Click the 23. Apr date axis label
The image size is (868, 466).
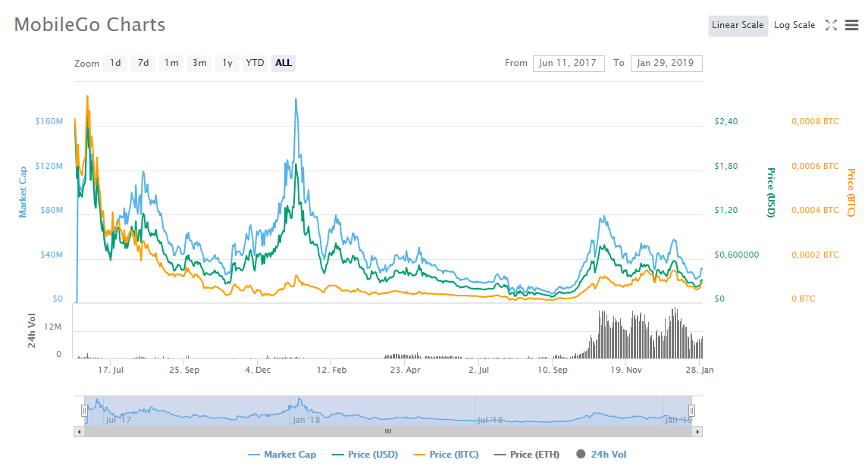[x=406, y=370]
